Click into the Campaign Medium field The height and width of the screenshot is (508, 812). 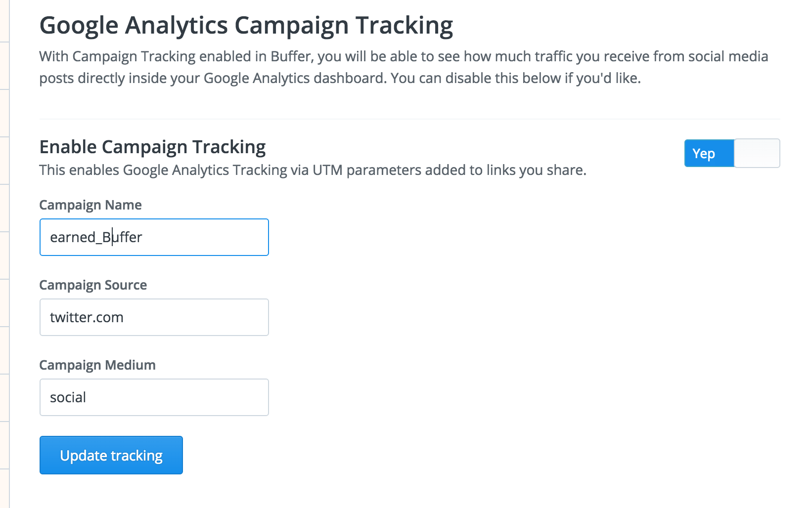(153, 397)
